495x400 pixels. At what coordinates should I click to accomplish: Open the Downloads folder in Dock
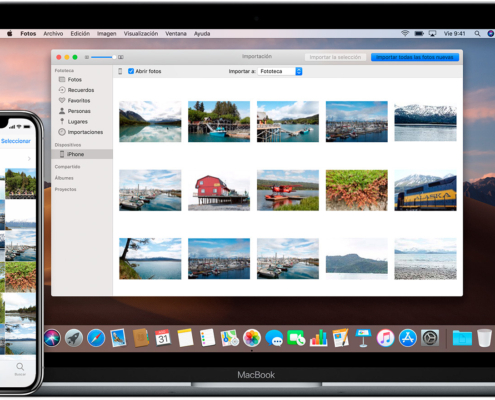pos(462,338)
